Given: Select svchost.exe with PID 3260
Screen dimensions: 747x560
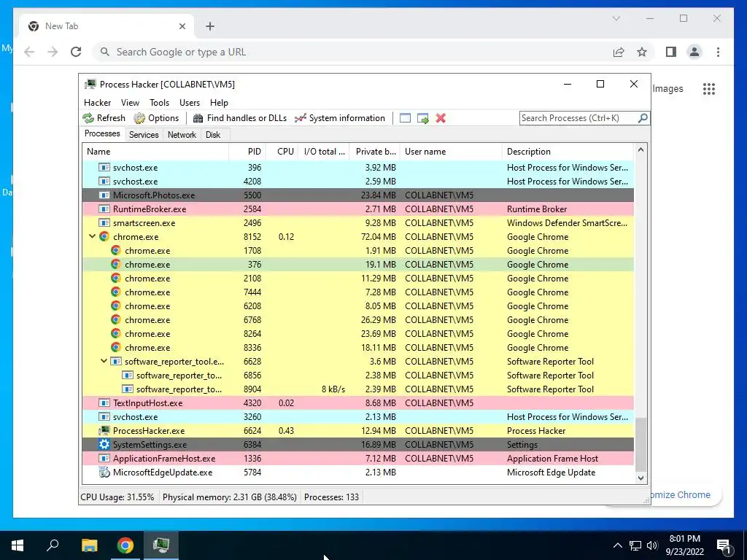Looking at the screenshot, I should coord(357,416).
